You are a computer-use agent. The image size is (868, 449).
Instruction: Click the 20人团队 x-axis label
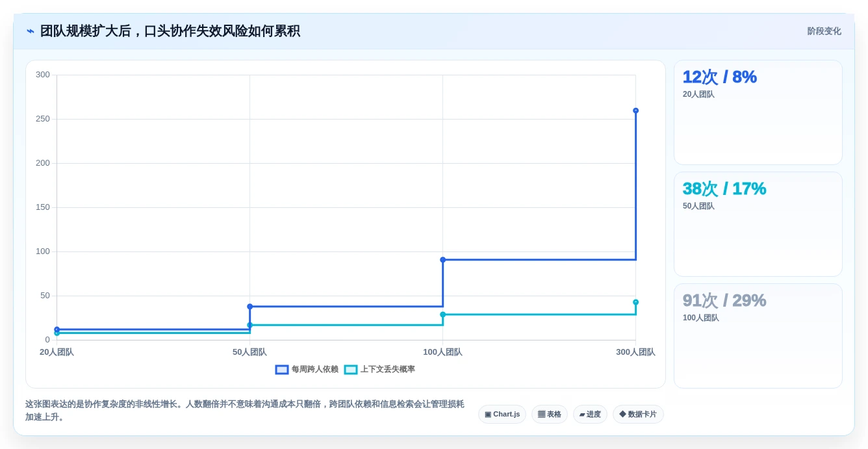(x=57, y=352)
